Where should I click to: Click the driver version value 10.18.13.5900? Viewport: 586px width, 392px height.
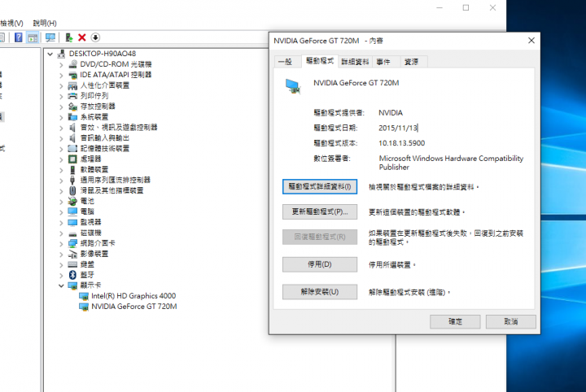point(402,143)
